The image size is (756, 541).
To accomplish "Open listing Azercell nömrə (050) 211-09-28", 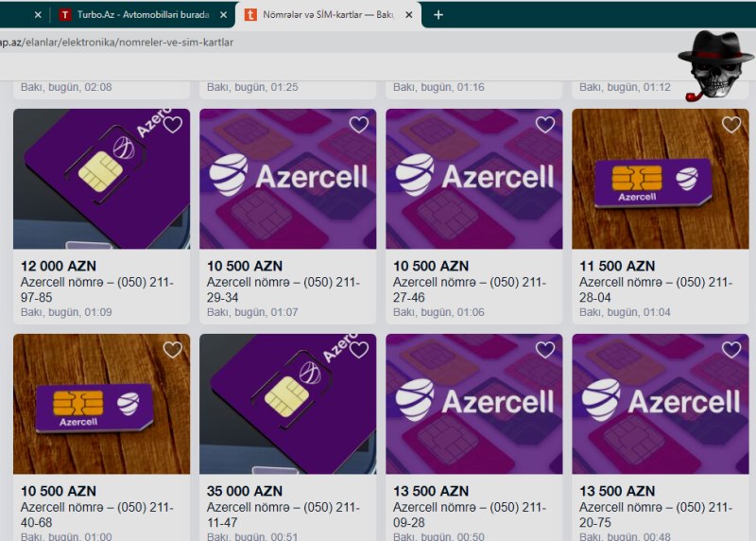I will [469, 515].
